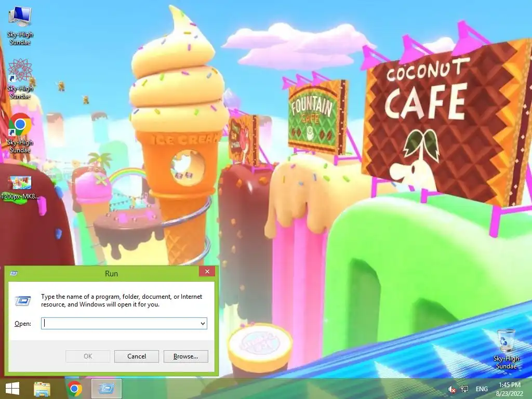The width and height of the screenshot is (532, 399).
Task: Focus the Open text field
Action: tap(124, 323)
